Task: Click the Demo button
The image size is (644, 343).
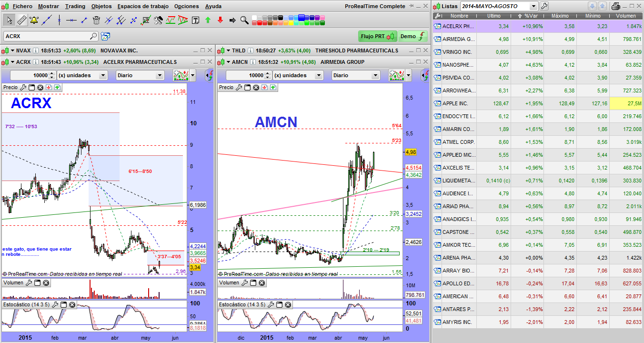Action: point(413,36)
